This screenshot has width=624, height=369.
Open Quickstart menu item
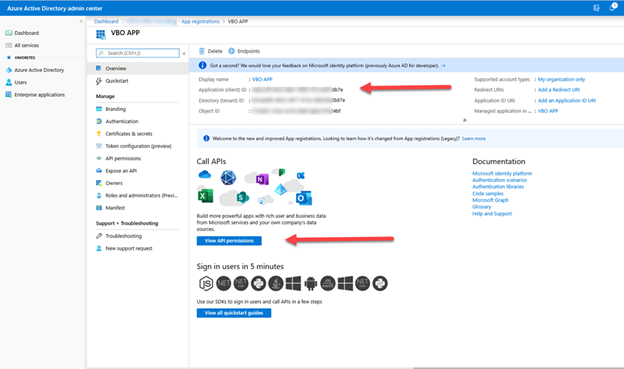pos(117,81)
